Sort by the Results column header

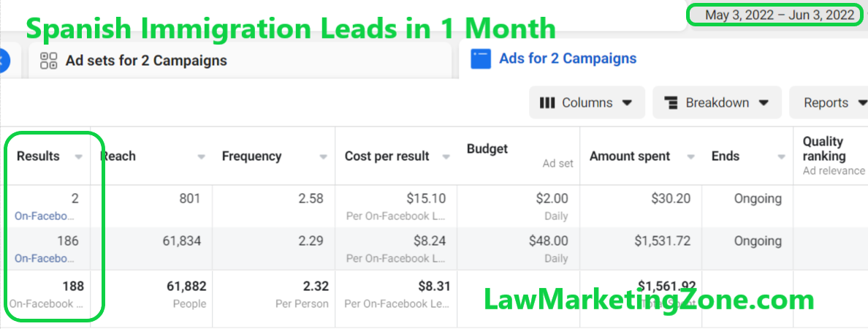tap(39, 156)
